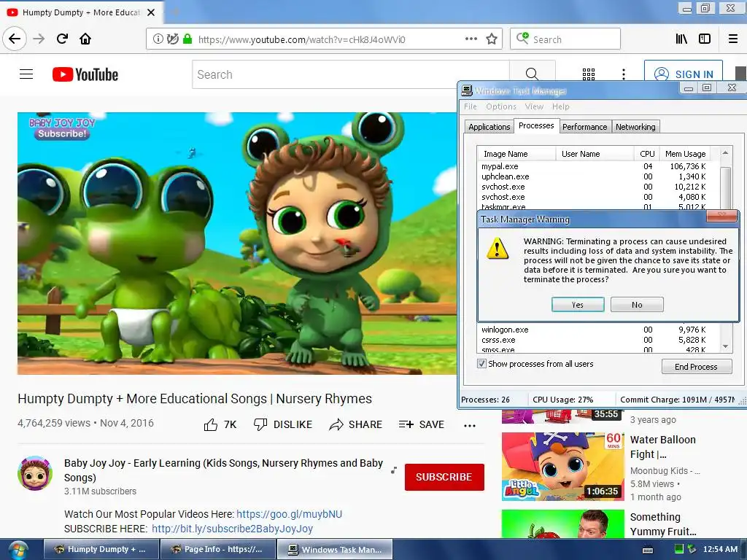The width and height of the screenshot is (747, 560).
Task: Click the End Process button
Action: [696, 367]
